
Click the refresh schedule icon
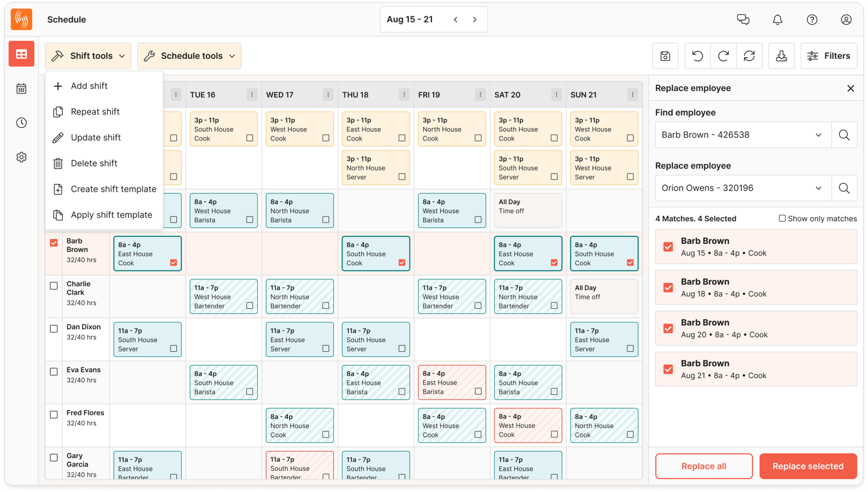coord(749,56)
